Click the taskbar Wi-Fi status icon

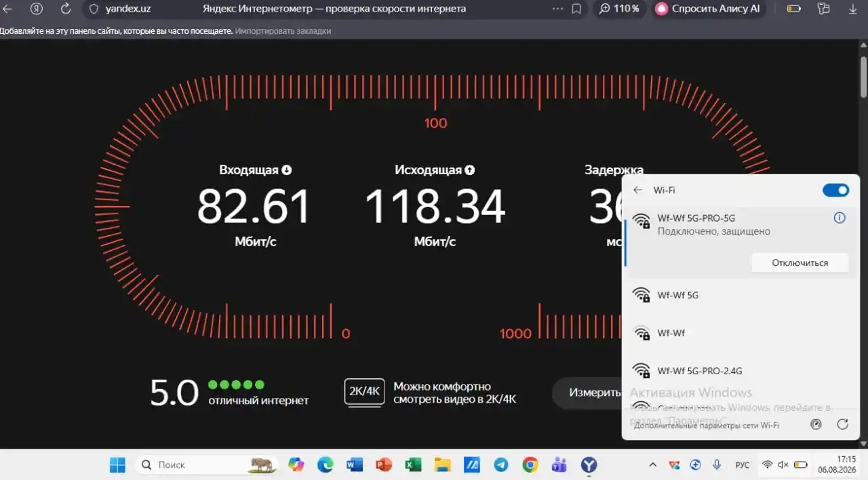click(x=767, y=464)
